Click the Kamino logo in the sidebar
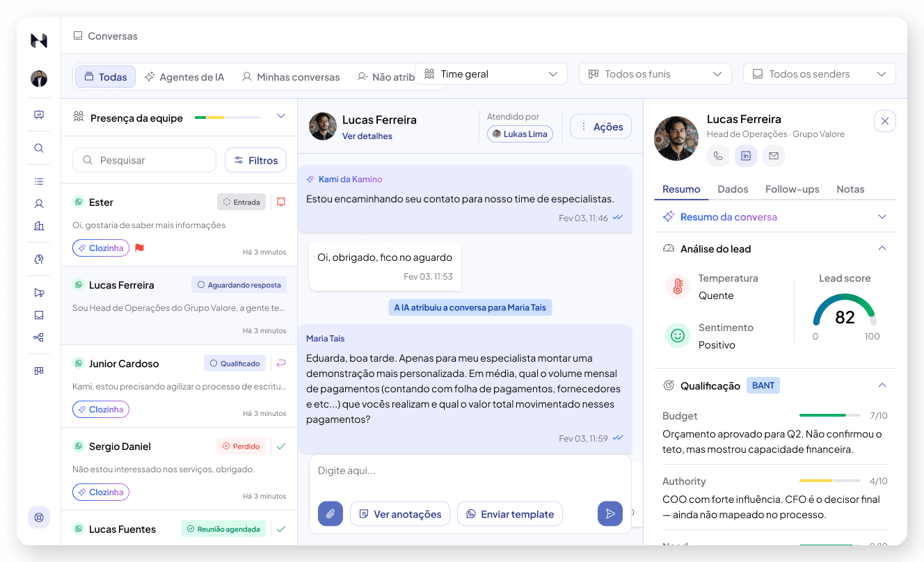 pyautogui.click(x=39, y=41)
